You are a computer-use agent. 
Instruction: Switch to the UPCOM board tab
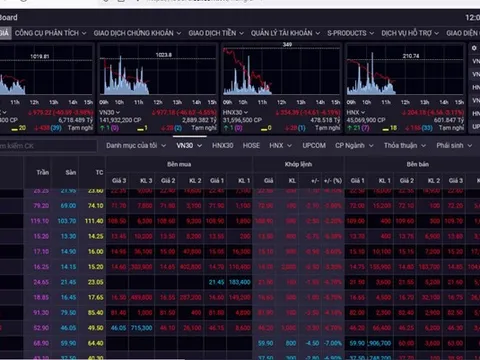tap(314, 146)
